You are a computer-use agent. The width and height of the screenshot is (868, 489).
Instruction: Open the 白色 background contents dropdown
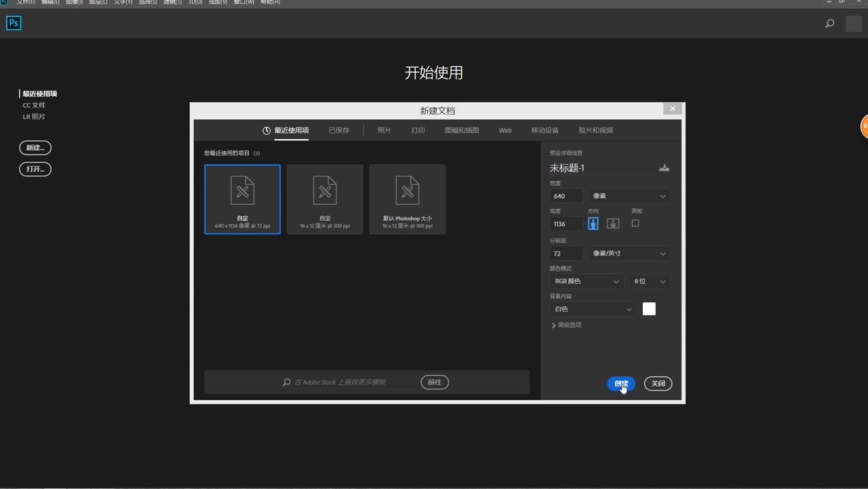pos(593,309)
